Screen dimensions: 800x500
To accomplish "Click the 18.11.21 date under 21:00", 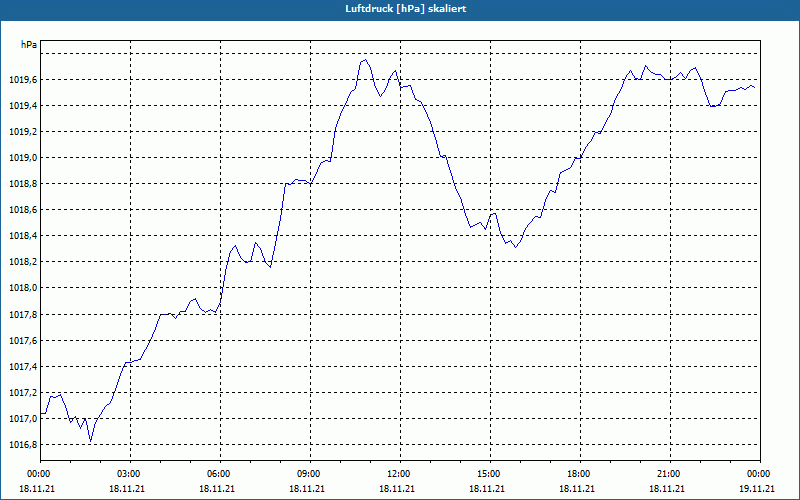I will (x=667, y=488).
